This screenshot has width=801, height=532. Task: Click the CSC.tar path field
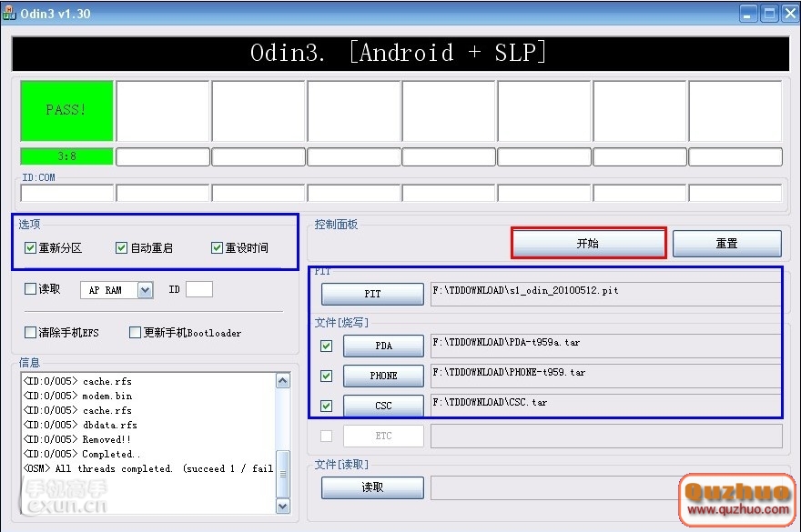click(x=606, y=406)
